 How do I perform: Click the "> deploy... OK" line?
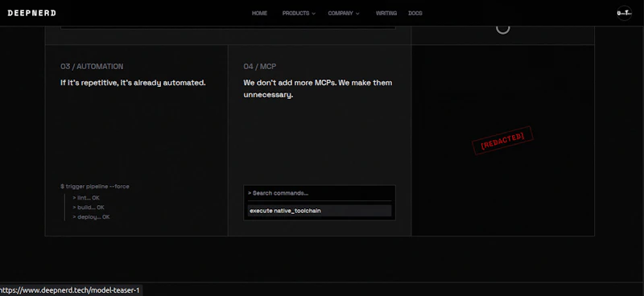[91, 216]
